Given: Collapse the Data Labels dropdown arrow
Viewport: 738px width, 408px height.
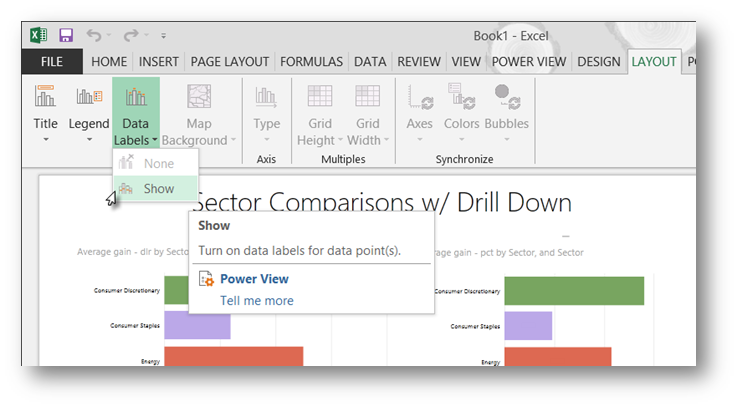Looking at the screenshot, I should [x=154, y=140].
